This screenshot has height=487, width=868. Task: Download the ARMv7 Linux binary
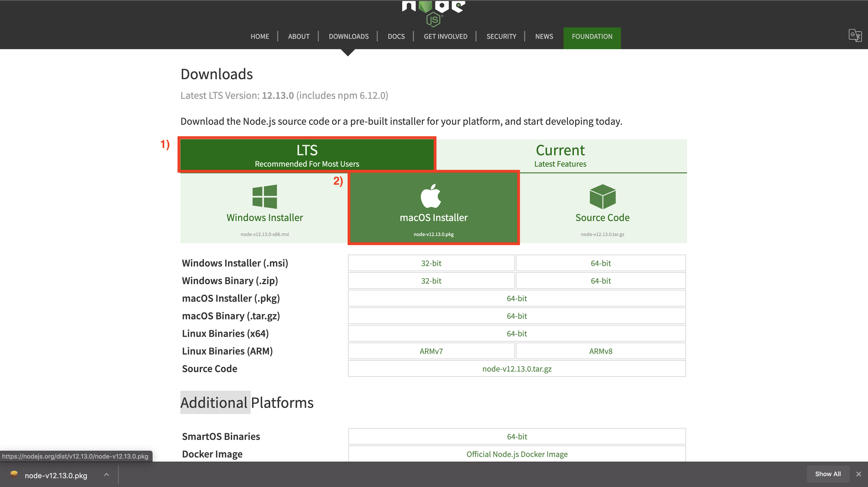point(431,351)
